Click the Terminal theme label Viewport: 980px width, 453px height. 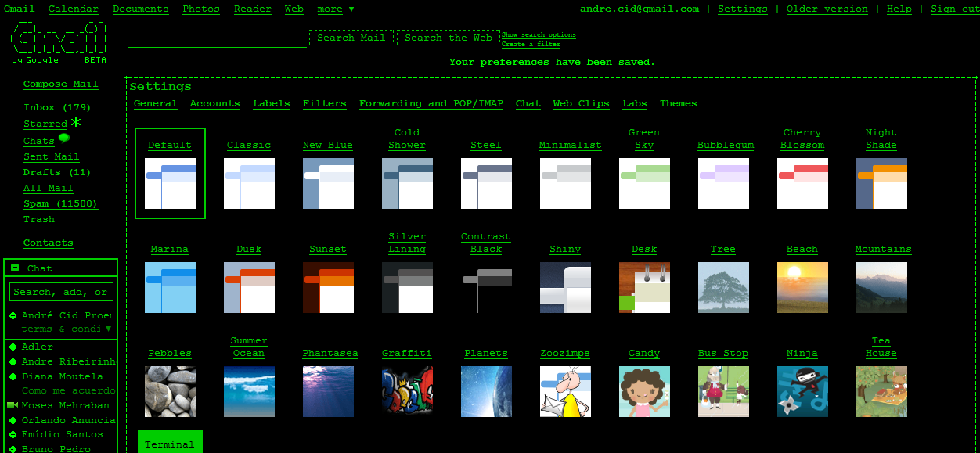coord(170,444)
